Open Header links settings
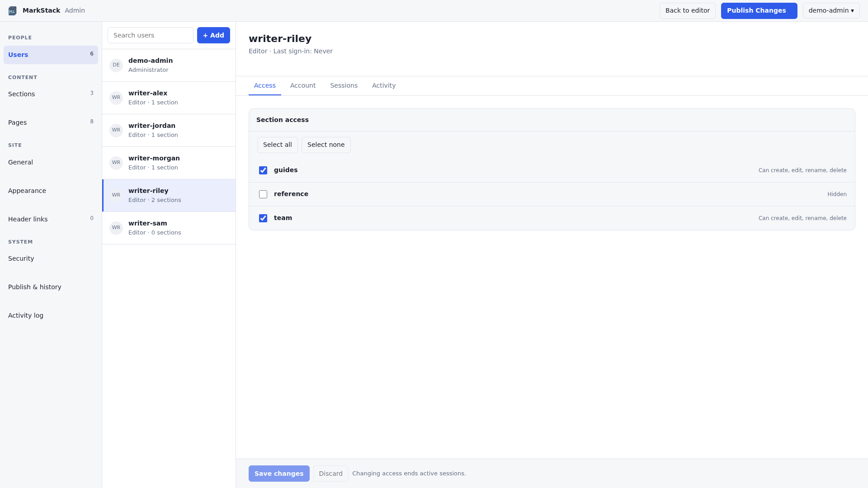 (x=51, y=219)
